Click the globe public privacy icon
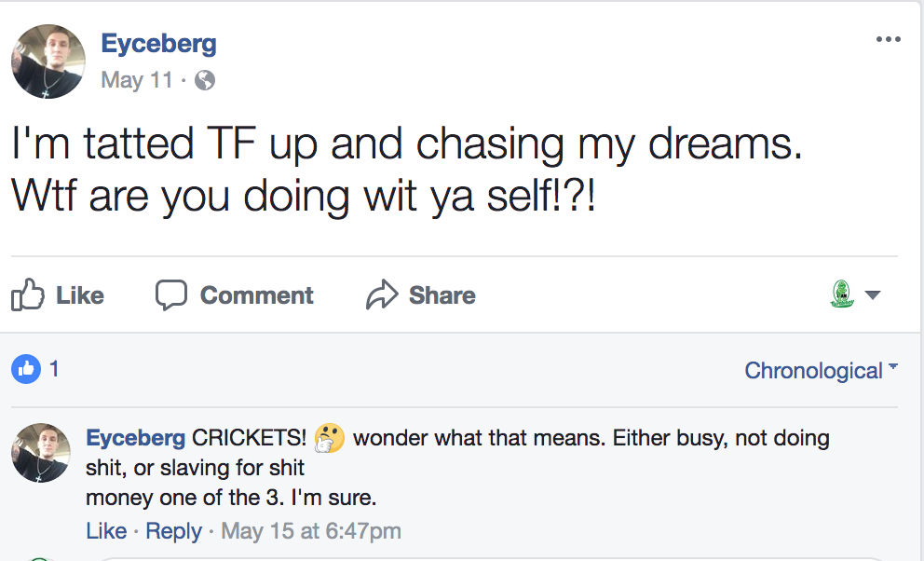This screenshot has height=561, width=924. (x=204, y=81)
